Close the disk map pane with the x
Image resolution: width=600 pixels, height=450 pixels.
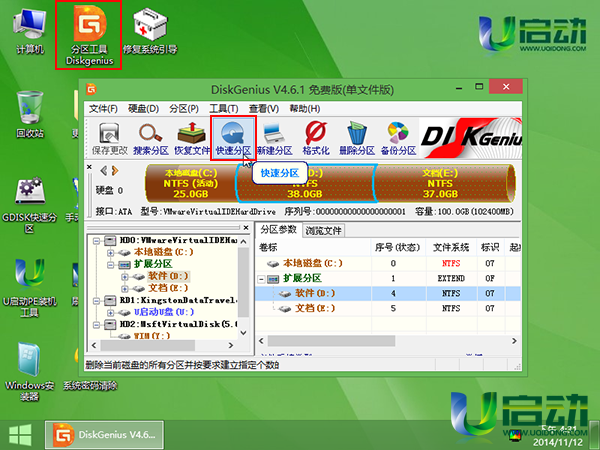pyautogui.click(x=89, y=167)
